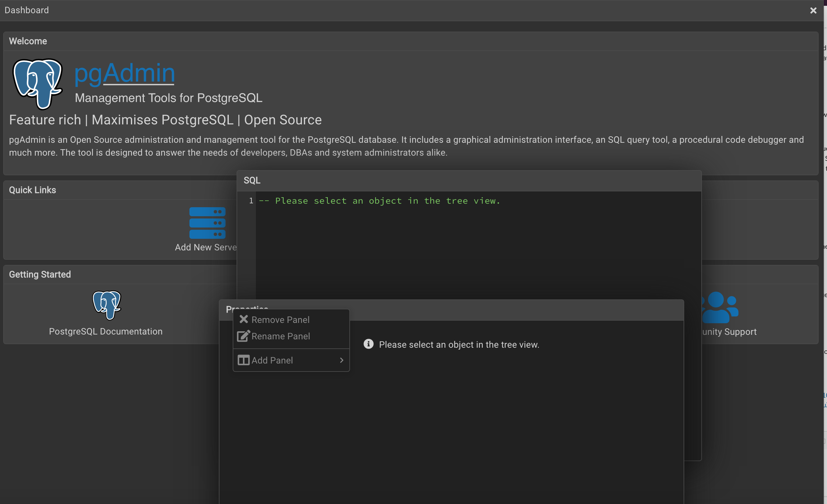Click the Remove Panel X icon
This screenshot has height=504, width=827.
(244, 319)
